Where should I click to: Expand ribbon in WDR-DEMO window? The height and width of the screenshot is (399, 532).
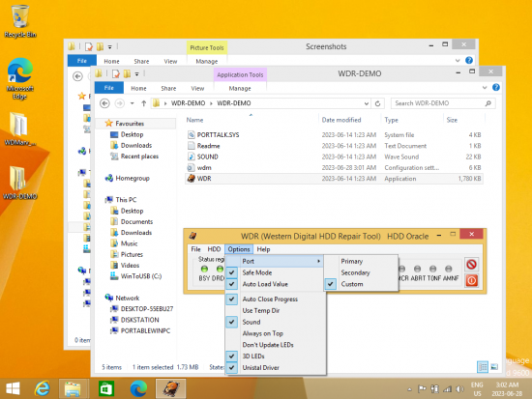[x=485, y=88]
